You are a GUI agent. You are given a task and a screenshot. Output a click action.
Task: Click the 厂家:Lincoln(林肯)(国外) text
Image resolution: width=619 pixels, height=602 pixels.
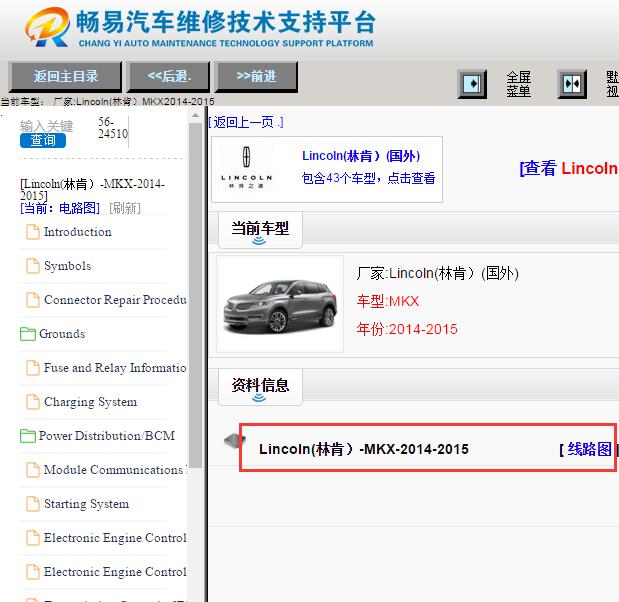click(x=437, y=273)
